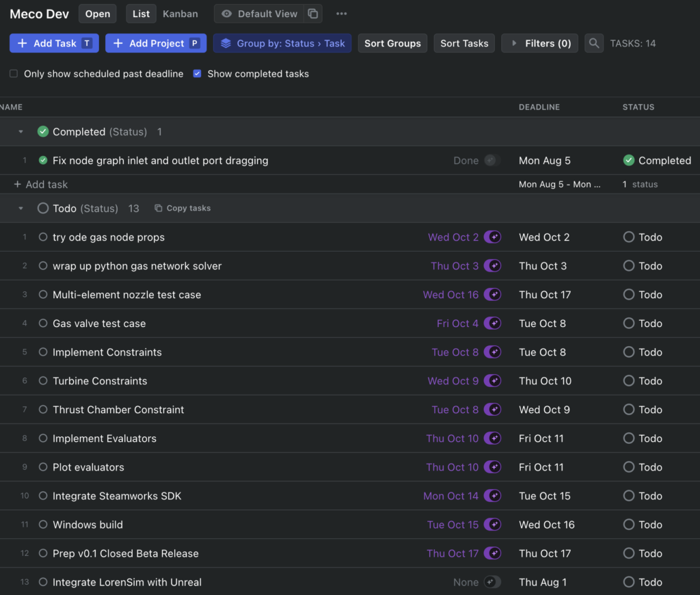Uncheck green circle on Fix node graph task
700x595 pixels.
tap(43, 160)
